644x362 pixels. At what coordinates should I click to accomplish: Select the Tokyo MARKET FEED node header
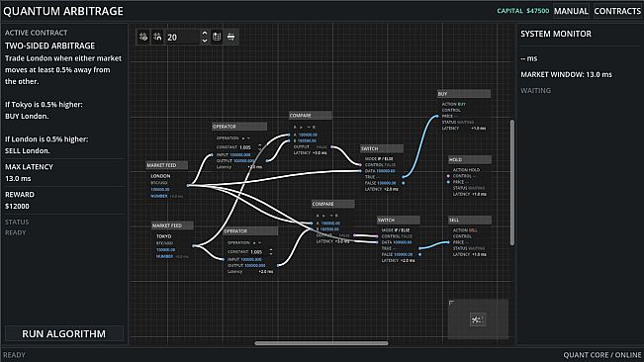tap(172, 226)
